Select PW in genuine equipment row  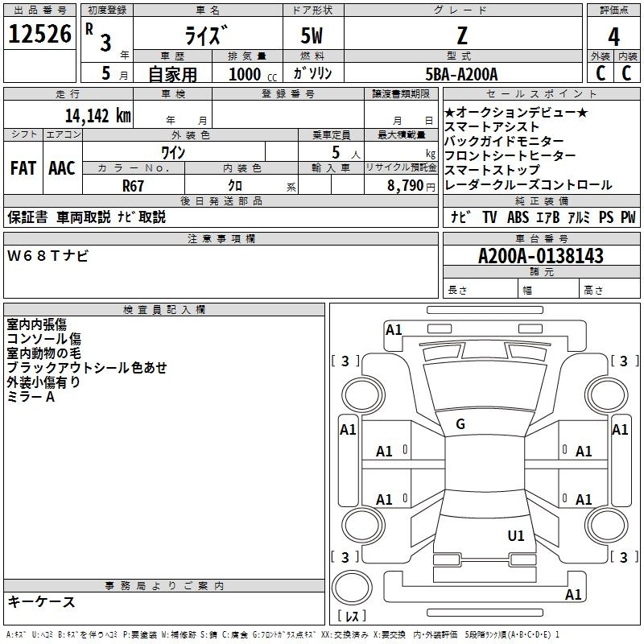(628, 217)
